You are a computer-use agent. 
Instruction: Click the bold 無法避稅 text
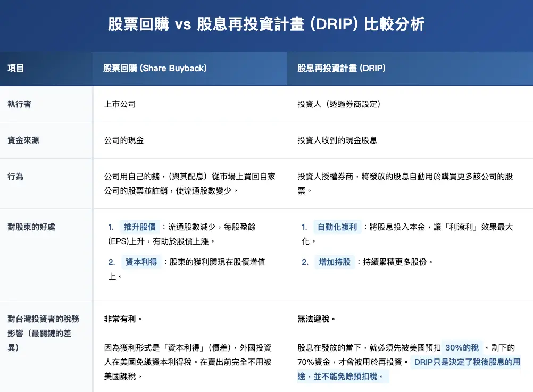(x=317, y=319)
